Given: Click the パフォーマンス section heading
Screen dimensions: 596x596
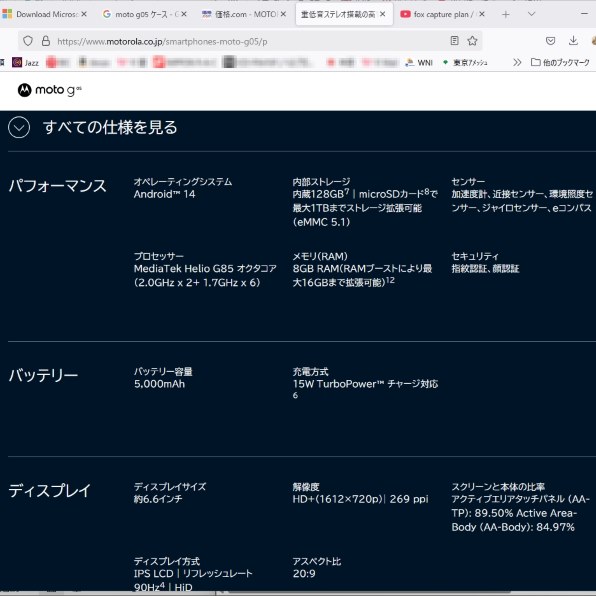Looking at the screenshot, I should click(57, 186).
